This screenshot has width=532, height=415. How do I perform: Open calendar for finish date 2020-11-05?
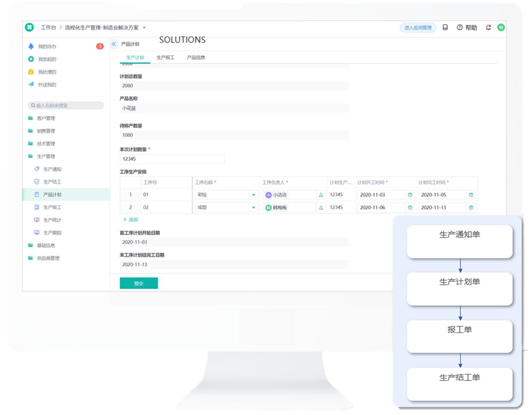coord(471,195)
